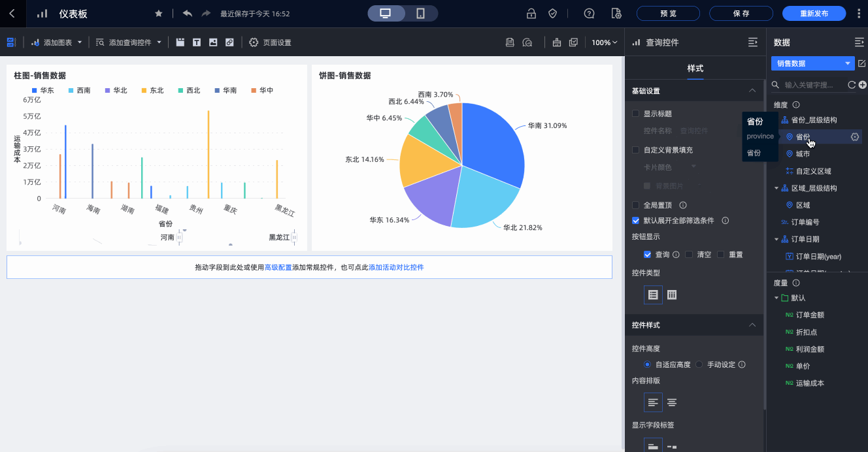Click the chat search icon in toolbar
Image resolution: width=868 pixels, height=452 pixels.
pyautogui.click(x=527, y=42)
